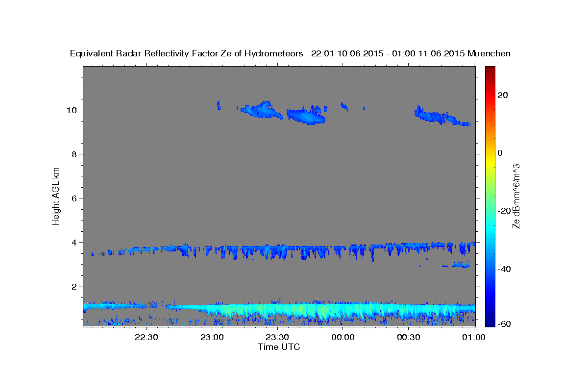
Task: Click the colorbar label "Ze dBmm^6/m^3"
Action: pos(516,196)
